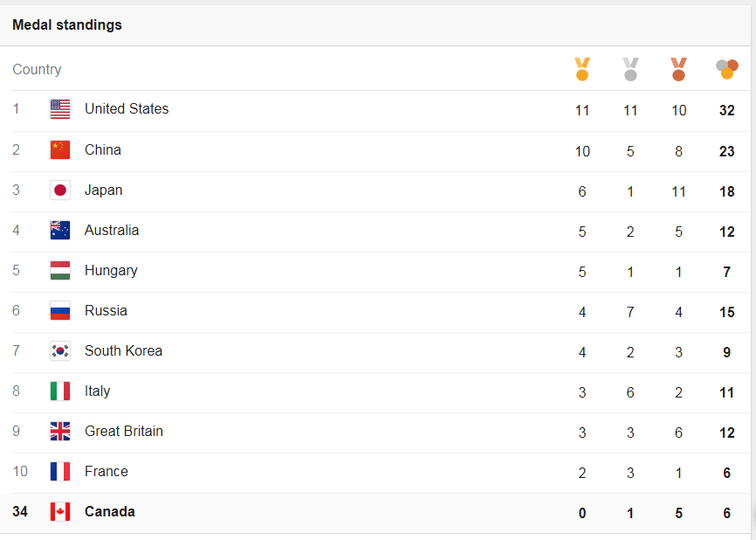Open the Italy country link

[x=97, y=391]
